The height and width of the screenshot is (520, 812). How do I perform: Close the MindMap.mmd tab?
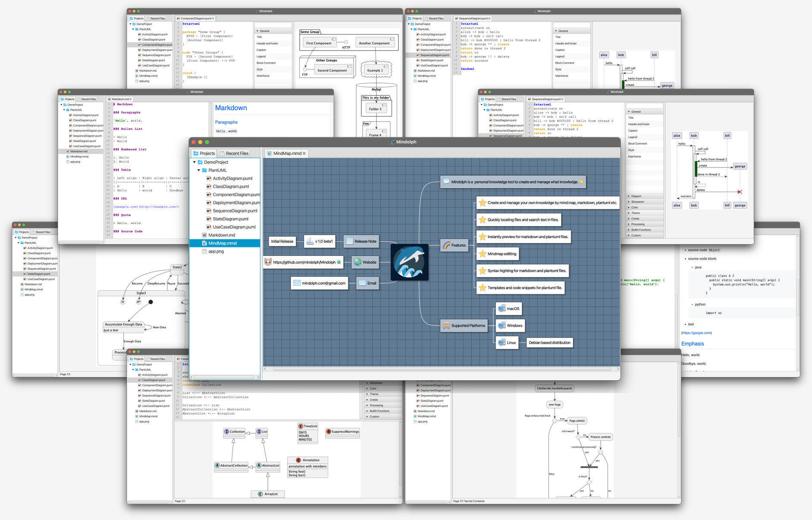304,153
